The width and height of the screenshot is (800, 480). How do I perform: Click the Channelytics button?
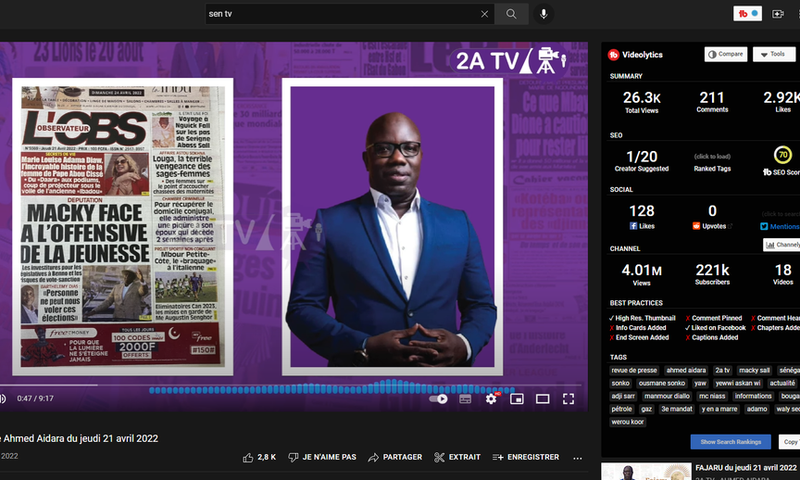tap(782, 245)
